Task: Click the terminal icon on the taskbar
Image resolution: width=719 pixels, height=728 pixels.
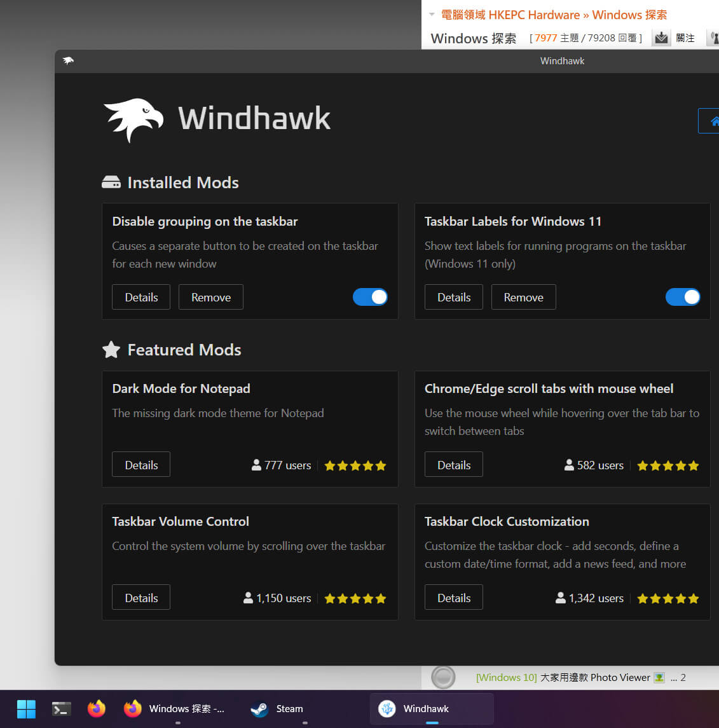Action: click(61, 708)
